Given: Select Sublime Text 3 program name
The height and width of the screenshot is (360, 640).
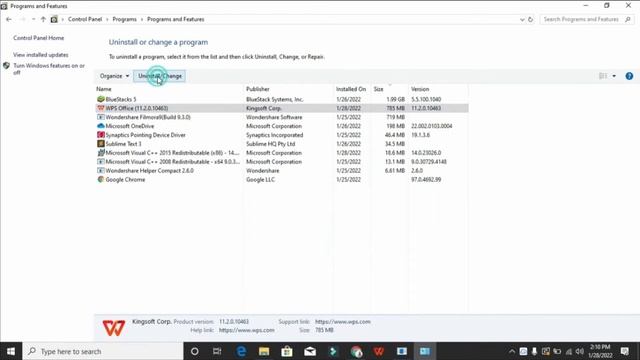Looking at the screenshot, I should pos(123,144).
